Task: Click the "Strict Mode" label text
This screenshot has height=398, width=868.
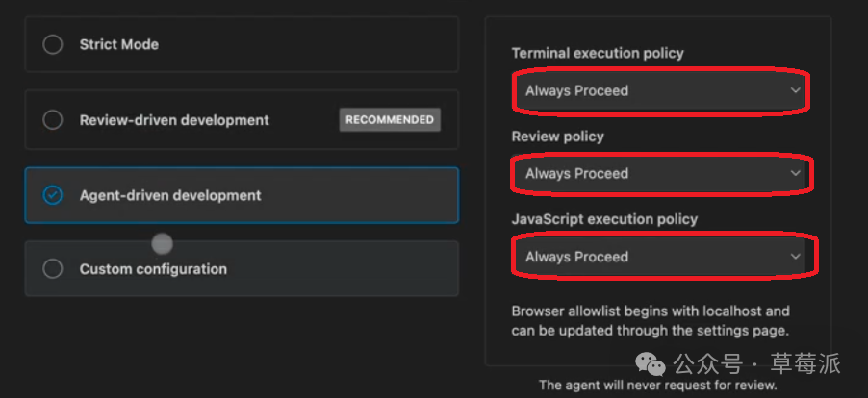Action: click(x=119, y=44)
